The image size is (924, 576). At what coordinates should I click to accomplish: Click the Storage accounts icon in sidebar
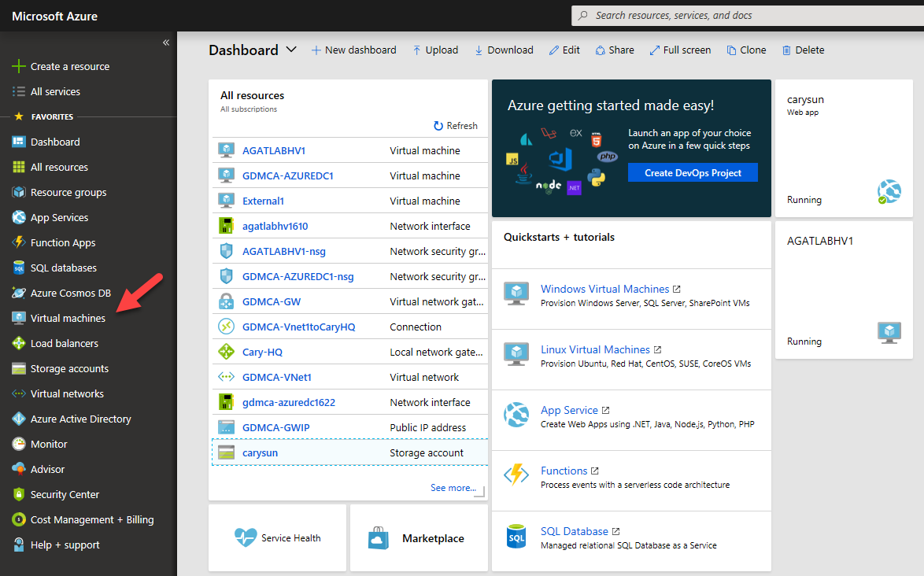pyautogui.click(x=19, y=368)
